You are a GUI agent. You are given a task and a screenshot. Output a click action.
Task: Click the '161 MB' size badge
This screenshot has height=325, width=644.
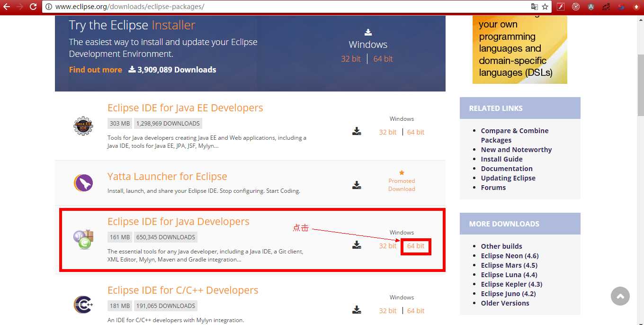tap(120, 237)
